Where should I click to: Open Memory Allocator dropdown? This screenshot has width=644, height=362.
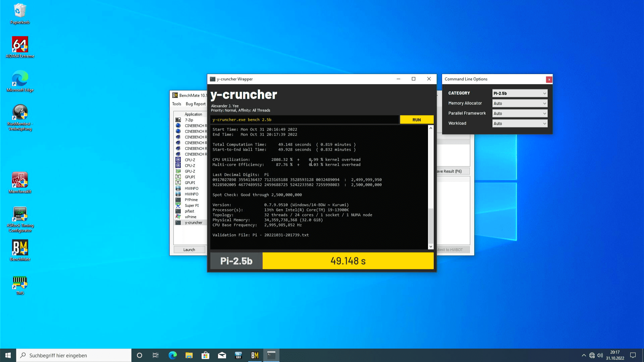[520, 104]
